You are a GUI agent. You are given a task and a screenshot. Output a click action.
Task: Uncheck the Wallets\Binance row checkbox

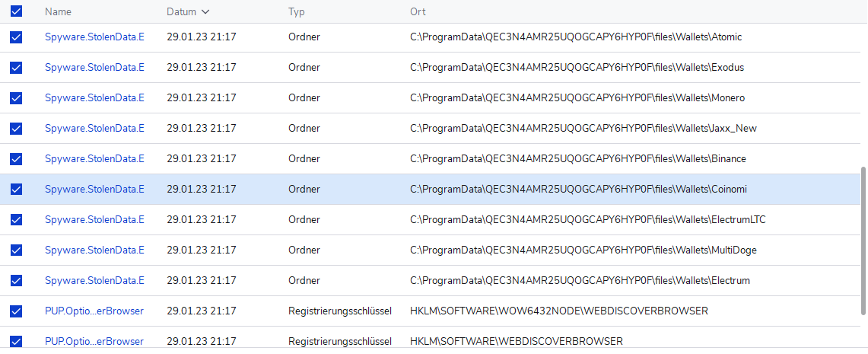tap(16, 159)
